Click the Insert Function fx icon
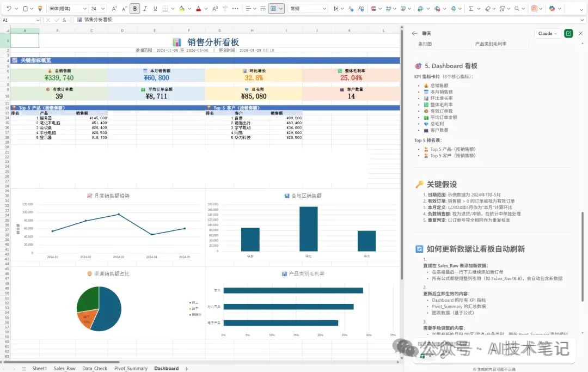The image size is (588, 372). pyautogui.click(x=64, y=20)
